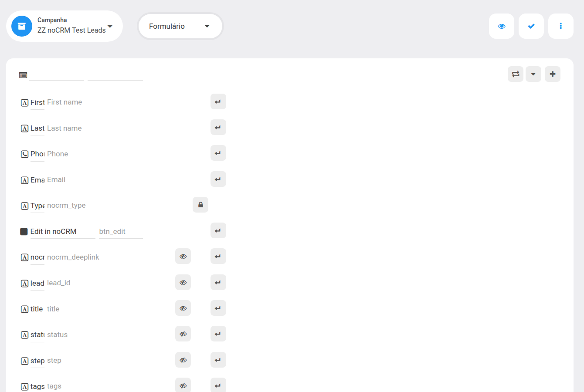
Task: Click the text type icon beside Type
Action: click(x=25, y=206)
